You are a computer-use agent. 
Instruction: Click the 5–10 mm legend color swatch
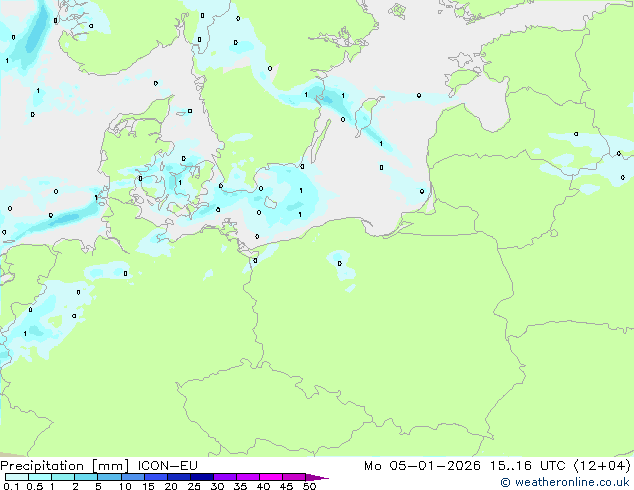coord(109,477)
